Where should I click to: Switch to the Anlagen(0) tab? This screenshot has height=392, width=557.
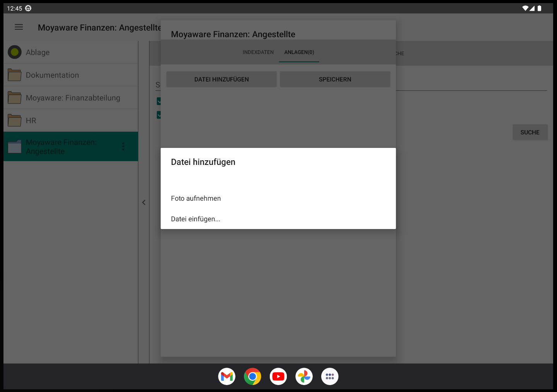(299, 52)
